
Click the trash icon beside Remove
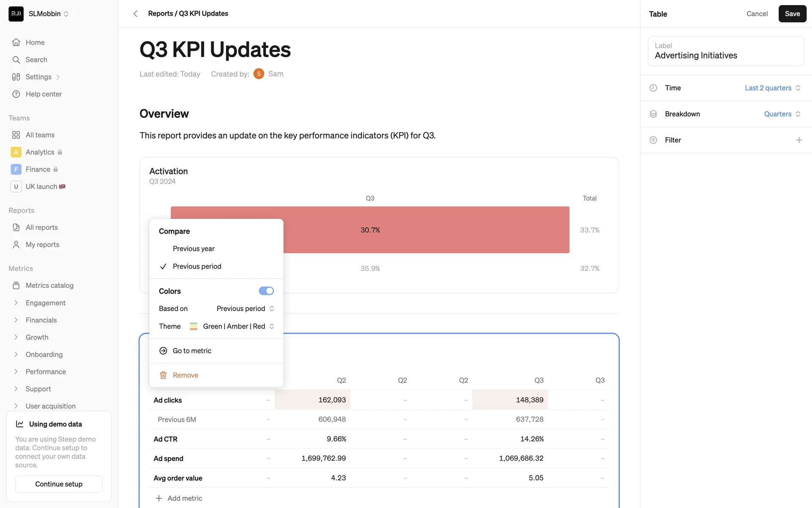pyautogui.click(x=163, y=375)
